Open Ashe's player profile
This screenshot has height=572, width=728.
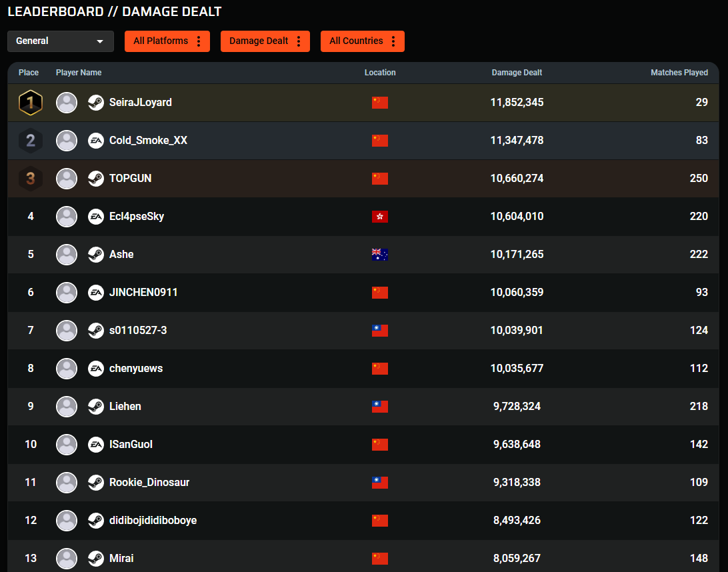point(121,255)
